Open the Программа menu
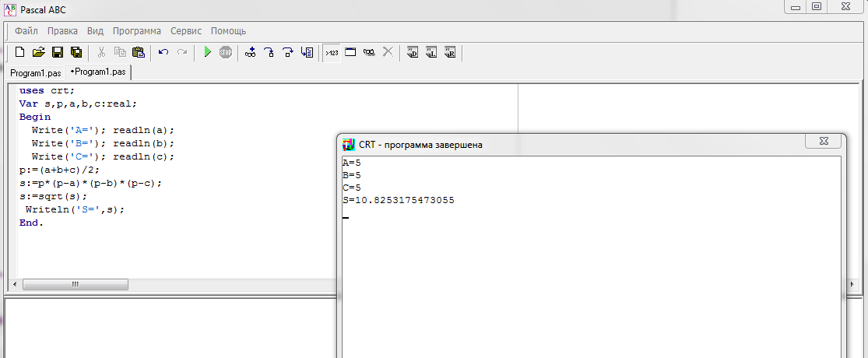Viewport: 868px width, 358px height. coord(136,31)
